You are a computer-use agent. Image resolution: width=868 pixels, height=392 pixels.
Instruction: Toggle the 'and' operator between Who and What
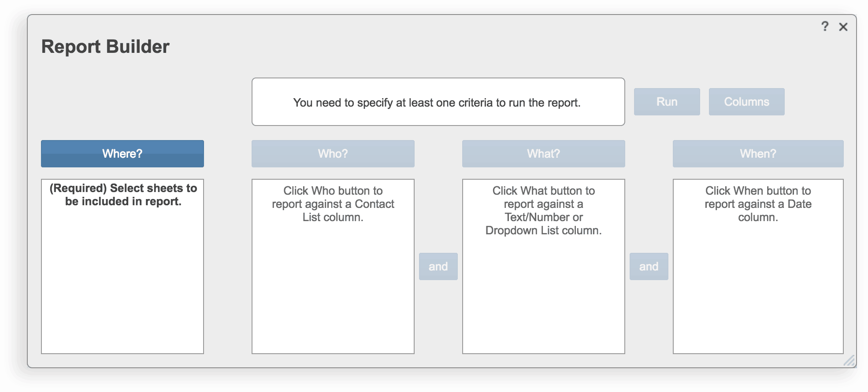[x=438, y=266]
